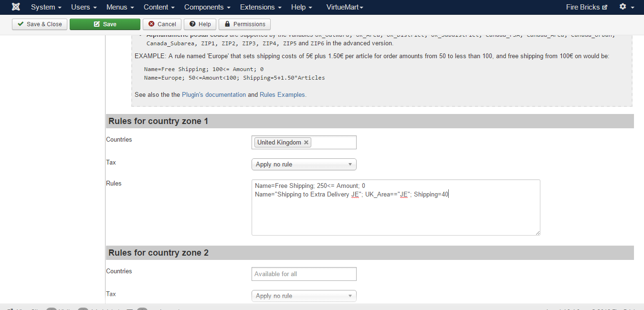Open the Plugin's documentation link
Screen dimensions: 644x310
pos(214,95)
